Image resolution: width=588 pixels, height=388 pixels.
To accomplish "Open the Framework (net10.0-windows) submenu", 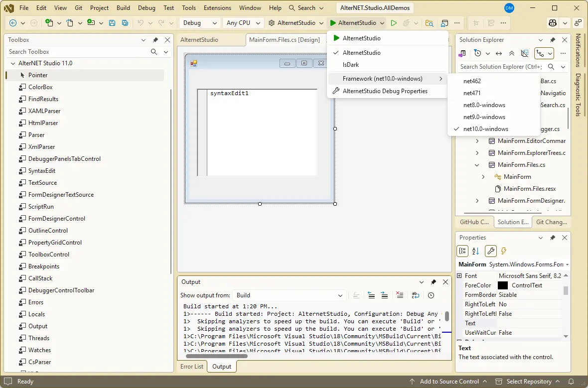I will point(388,79).
